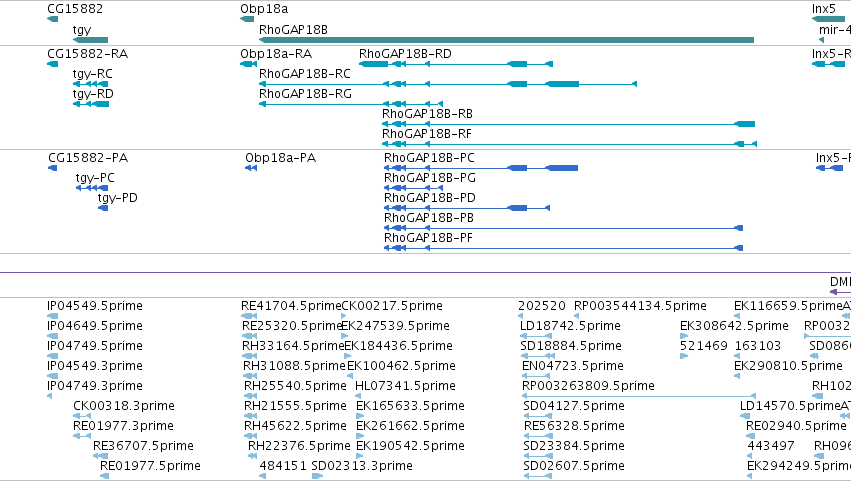Image resolution: width=851 pixels, height=481 pixels.
Task: Click EST IP04749.3prime
Action: point(95,387)
